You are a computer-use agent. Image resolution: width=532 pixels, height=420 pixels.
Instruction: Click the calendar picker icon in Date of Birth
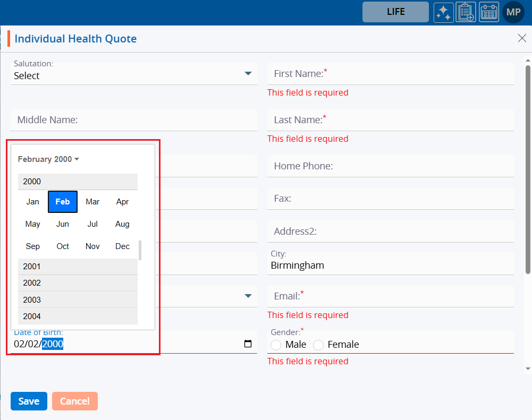coord(248,344)
